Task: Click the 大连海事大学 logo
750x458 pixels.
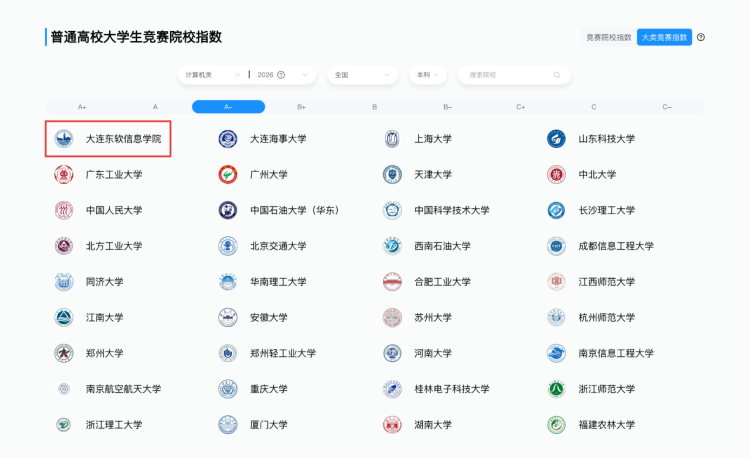Action: (228, 139)
